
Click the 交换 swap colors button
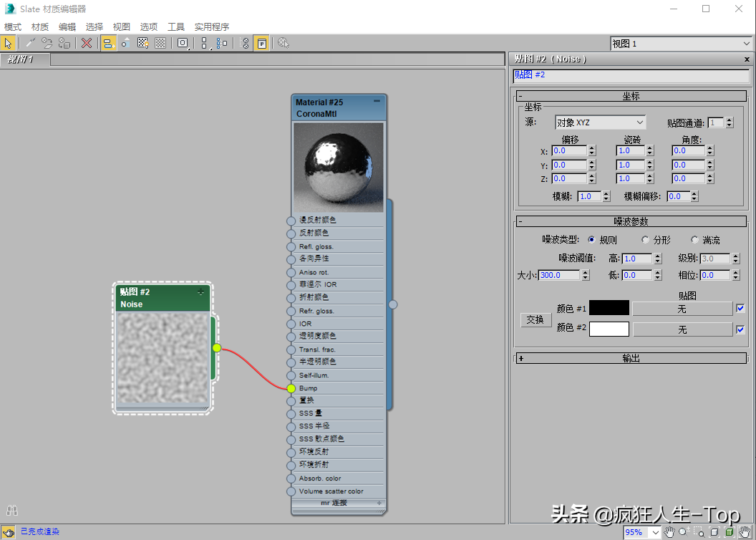pyautogui.click(x=535, y=319)
